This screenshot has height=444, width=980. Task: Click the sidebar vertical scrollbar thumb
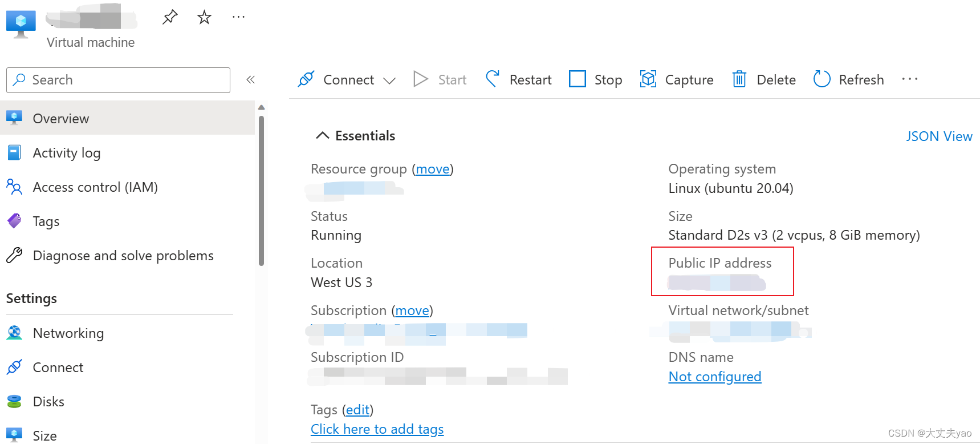[262, 191]
